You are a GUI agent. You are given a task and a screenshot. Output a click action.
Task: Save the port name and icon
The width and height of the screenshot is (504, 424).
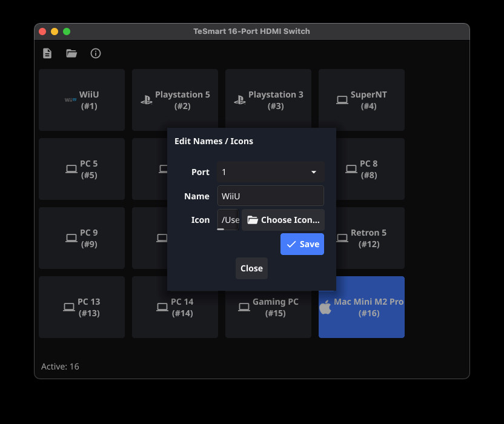[x=302, y=244]
